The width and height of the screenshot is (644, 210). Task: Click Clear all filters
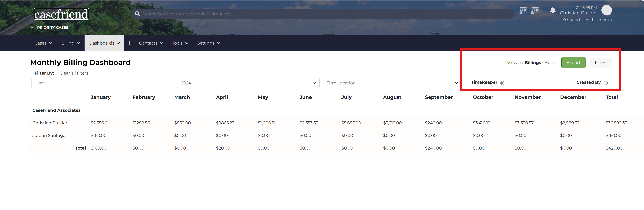[74, 73]
